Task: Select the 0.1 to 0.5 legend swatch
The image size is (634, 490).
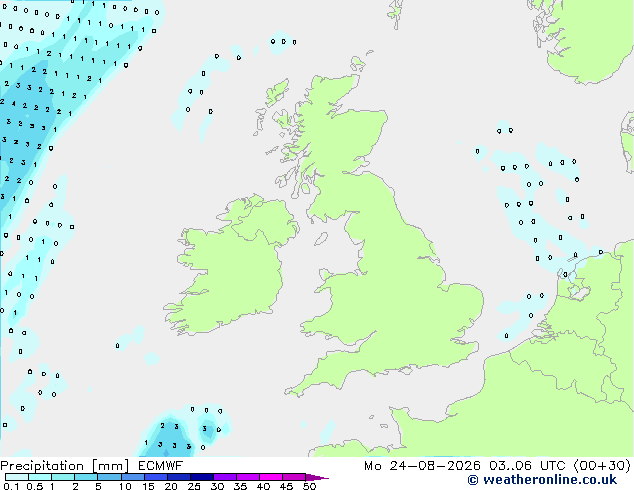Action: tap(17, 477)
